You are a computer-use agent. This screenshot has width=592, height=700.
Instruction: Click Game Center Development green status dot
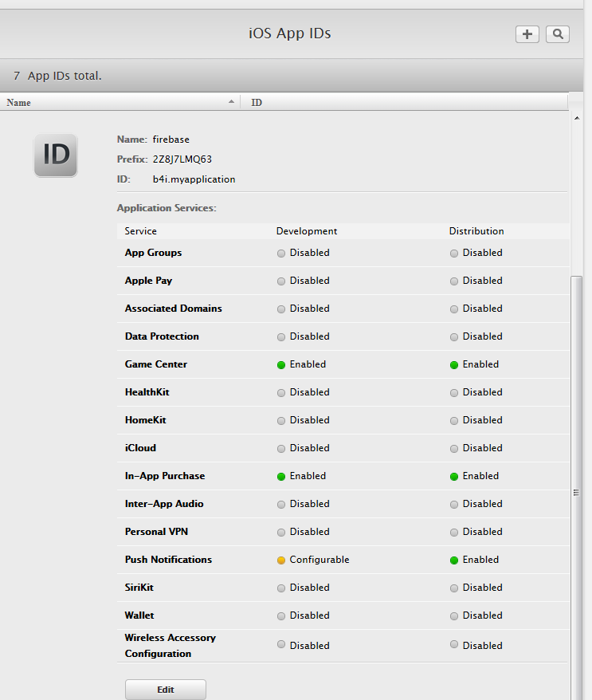(281, 365)
